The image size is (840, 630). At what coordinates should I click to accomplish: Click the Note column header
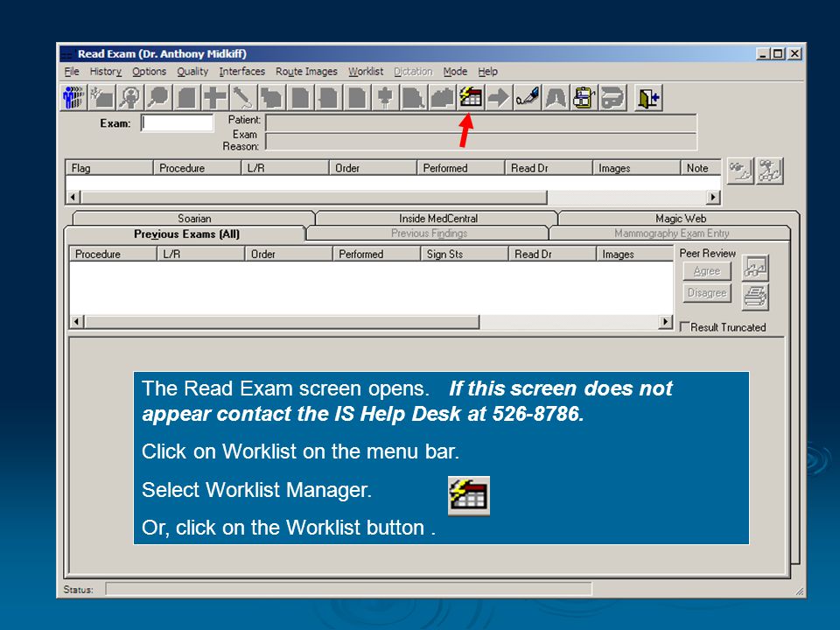(x=701, y=168)
